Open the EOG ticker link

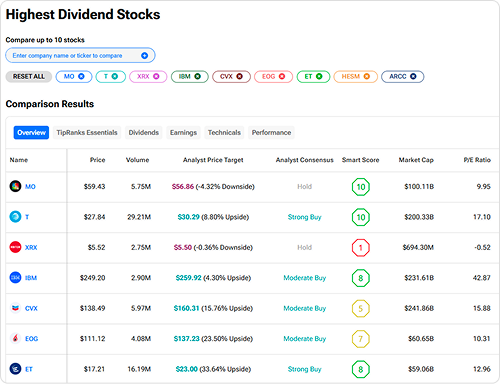tap(32, 339)
